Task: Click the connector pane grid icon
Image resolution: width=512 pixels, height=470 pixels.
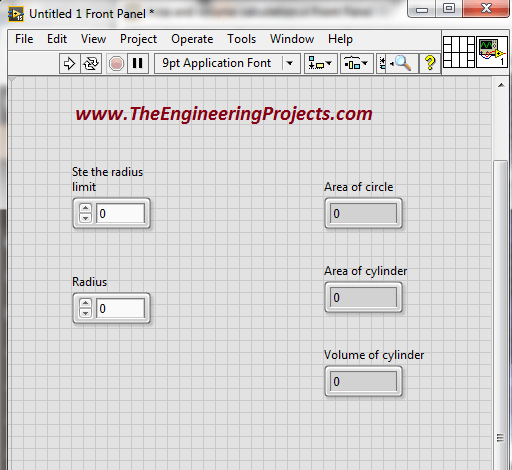Action: [459, 52]
